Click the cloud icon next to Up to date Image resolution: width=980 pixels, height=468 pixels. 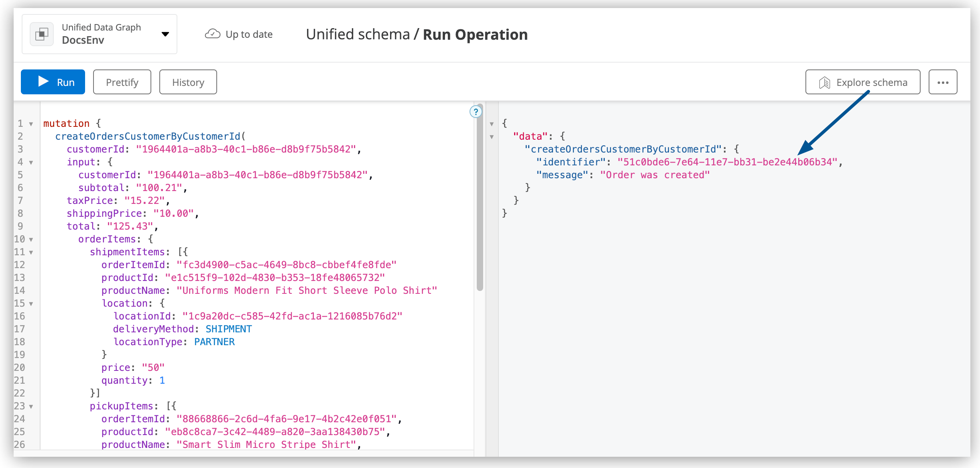click(213, 34)
